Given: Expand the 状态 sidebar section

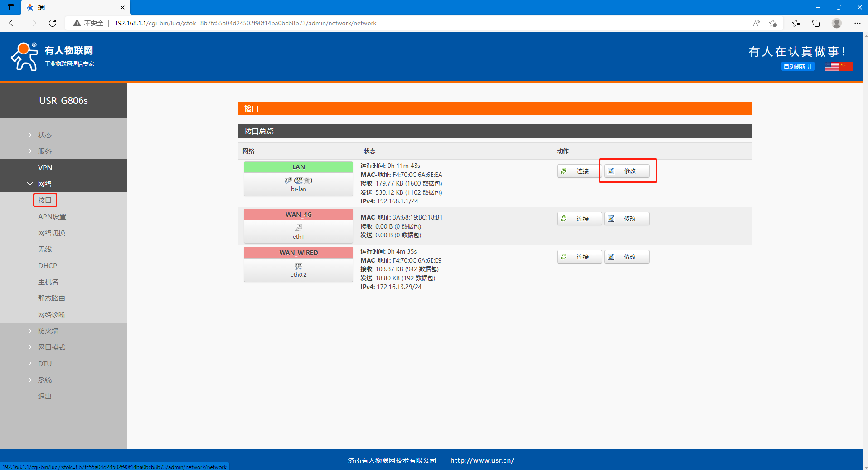Looking at the screenshot, I should [x=44, y=135].
